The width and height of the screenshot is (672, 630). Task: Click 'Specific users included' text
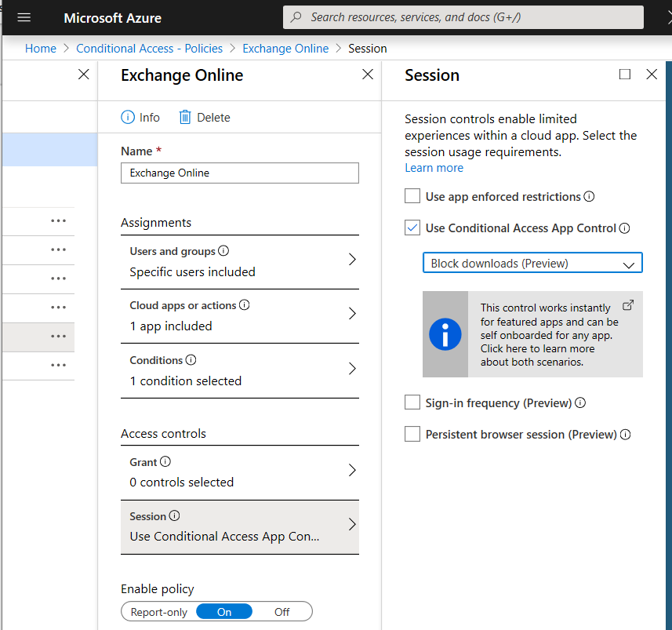(x=192, y=272)
